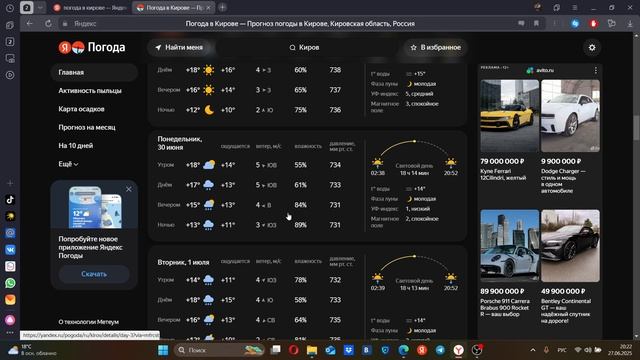
Task: Open «О технологии Метеум» link
Action: [89, 322]
